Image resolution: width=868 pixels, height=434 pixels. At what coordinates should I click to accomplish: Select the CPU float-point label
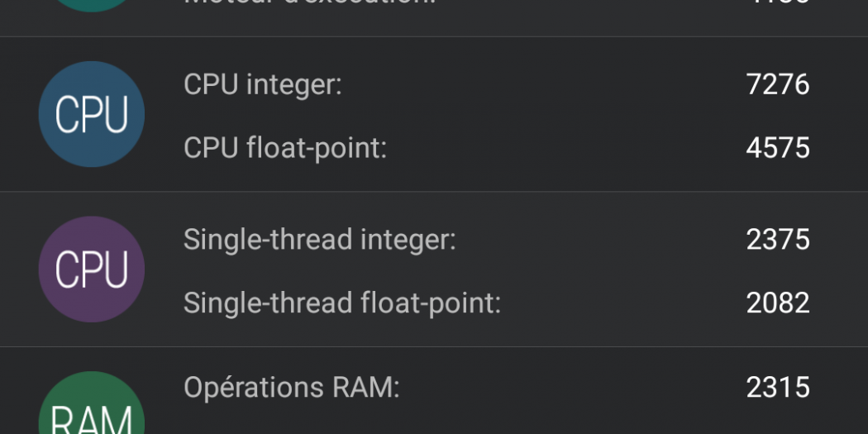(285, 148)
